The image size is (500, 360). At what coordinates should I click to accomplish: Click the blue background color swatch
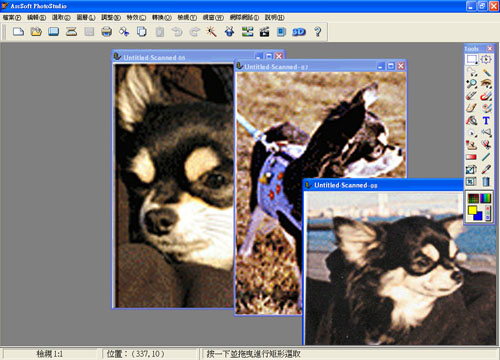478,216
